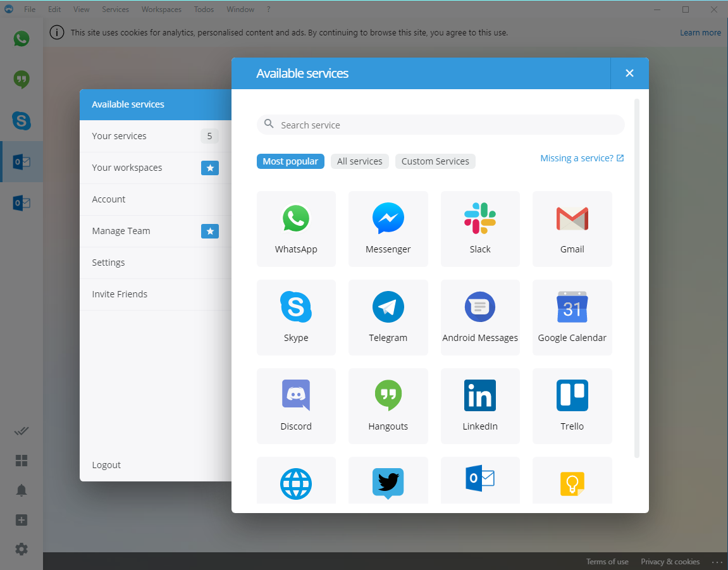Switch to the Custom Services tab

pyautogui.click(x=435, y=161)
